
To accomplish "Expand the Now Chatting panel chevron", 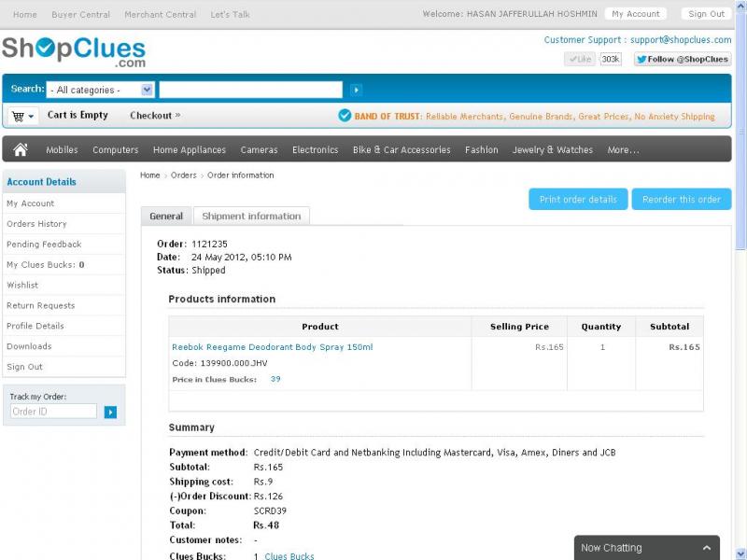I will [x=707, y=548].
